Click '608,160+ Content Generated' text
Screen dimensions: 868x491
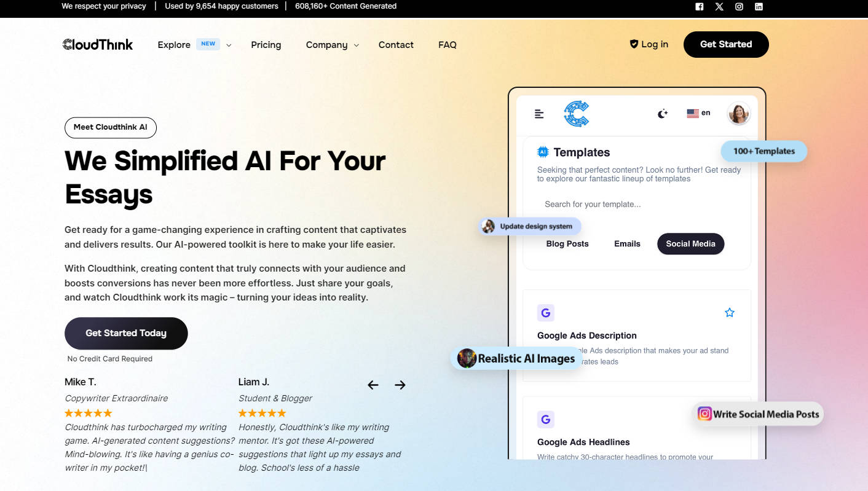346,6
